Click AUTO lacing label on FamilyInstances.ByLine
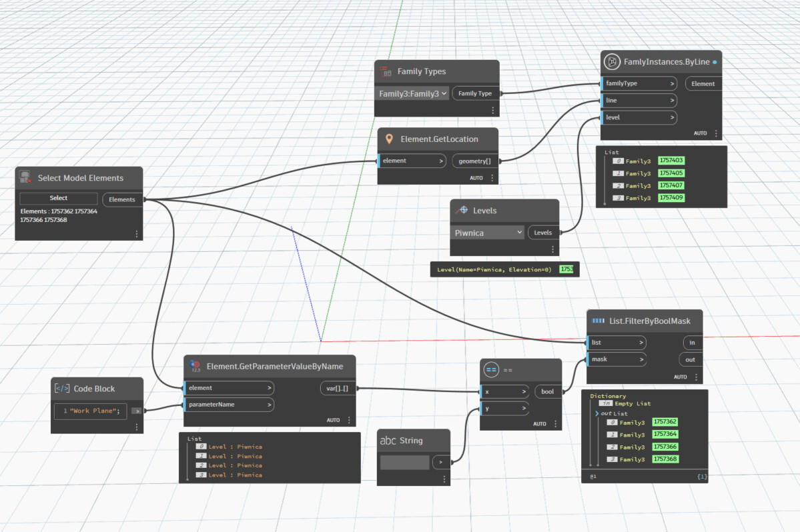Viewport: 800px width, 532px height. pos(700,133)
